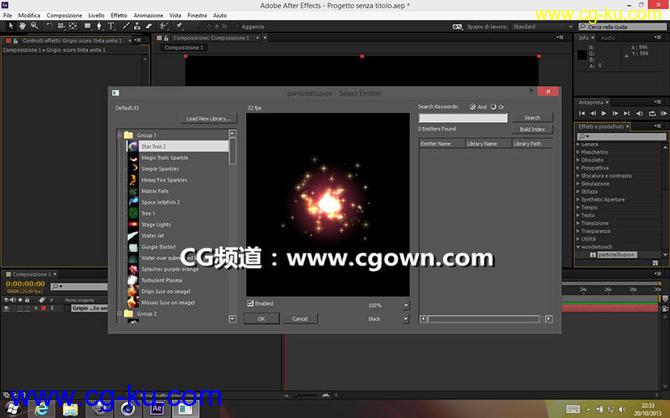Viewport: 670px width, 418px height.
Task: Collapse the wondertouch effects category
Action: (x=578, y=247)
